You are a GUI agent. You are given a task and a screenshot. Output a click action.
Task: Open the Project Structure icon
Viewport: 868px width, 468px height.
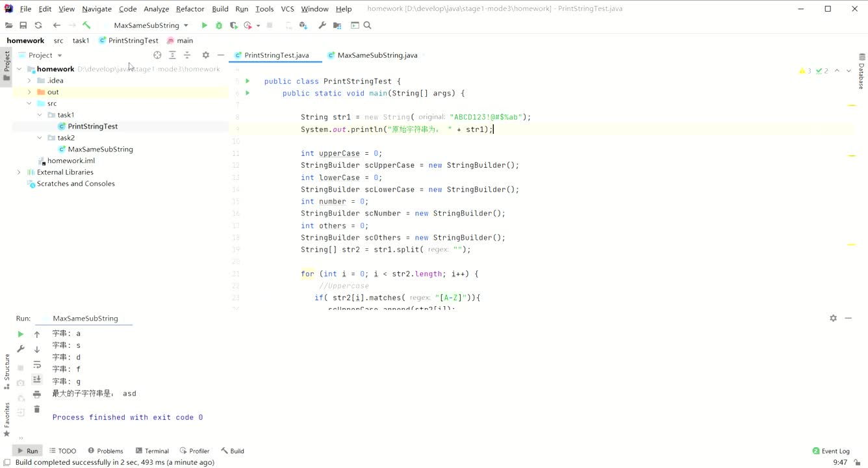(337, 25)
